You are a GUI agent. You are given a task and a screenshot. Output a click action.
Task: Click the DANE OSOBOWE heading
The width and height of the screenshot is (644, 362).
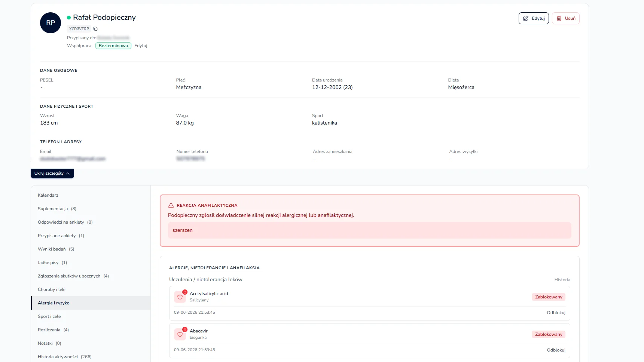coord(59,70)
